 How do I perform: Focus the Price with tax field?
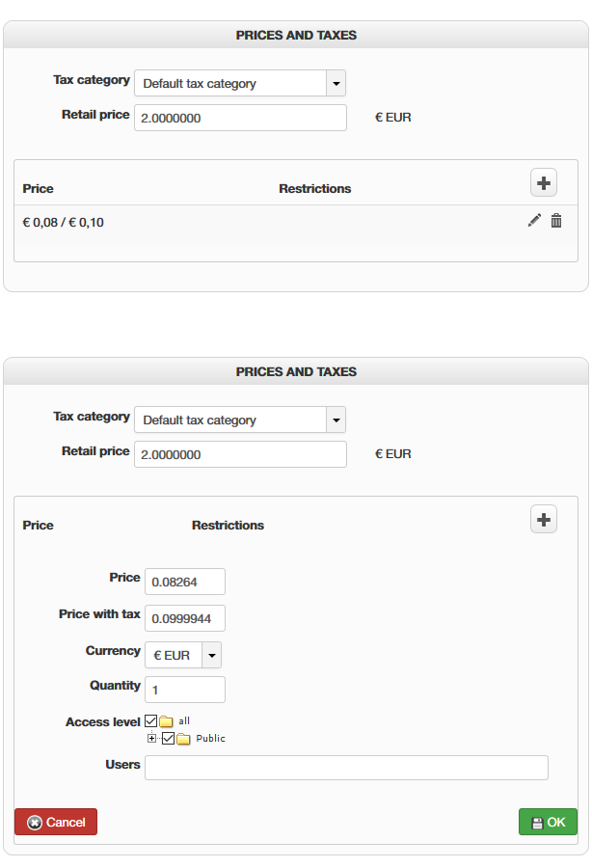coord(184,617)
